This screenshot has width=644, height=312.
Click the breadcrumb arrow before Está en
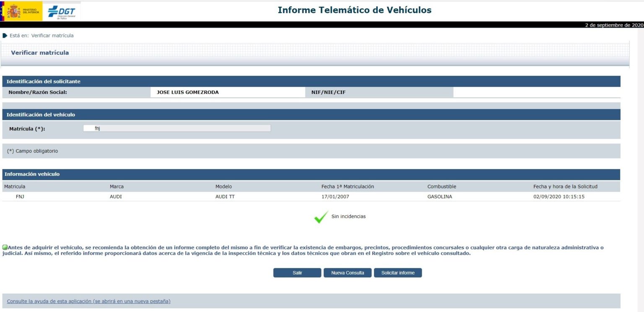pos(5,36)
